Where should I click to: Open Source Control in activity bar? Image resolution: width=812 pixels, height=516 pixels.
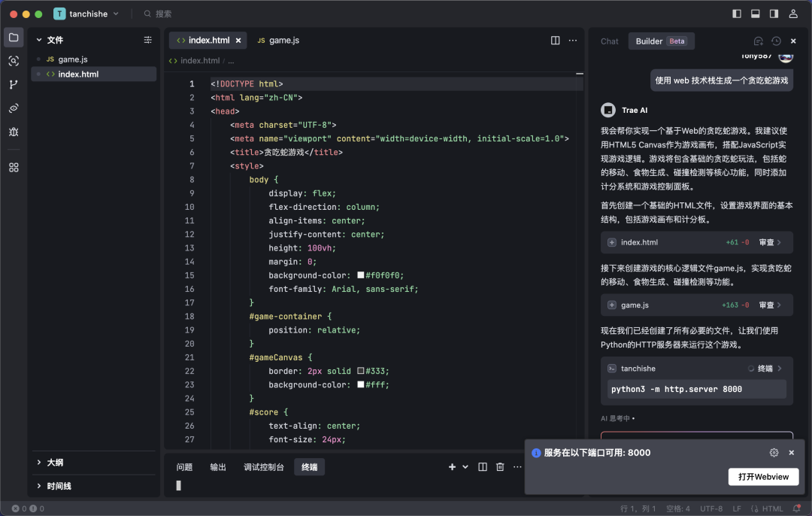(x=14, y=85)
